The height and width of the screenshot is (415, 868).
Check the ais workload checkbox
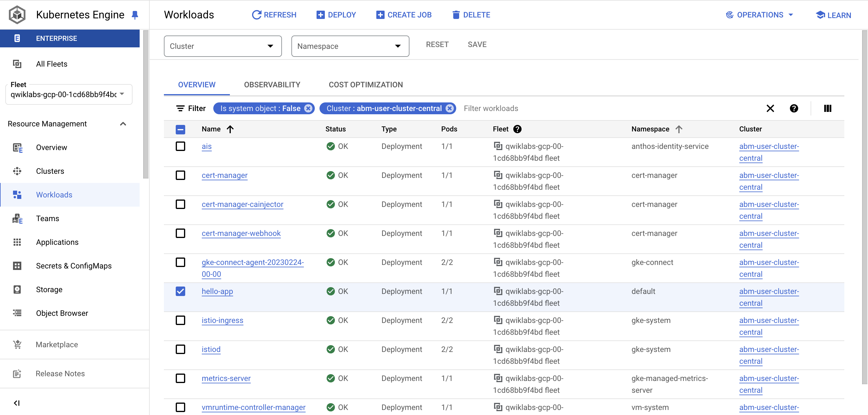pyautogui.click(x=180, y=146)
